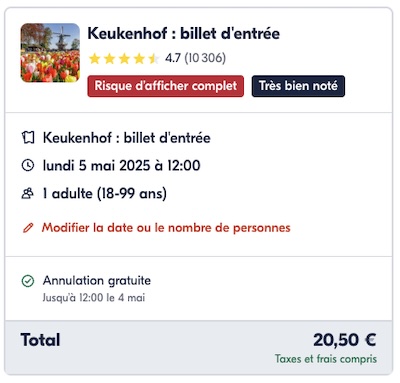The width and height of the screenshot is (400, 383).
Task: Click the 20,50 € total price
Action: (x=345, y=340)
